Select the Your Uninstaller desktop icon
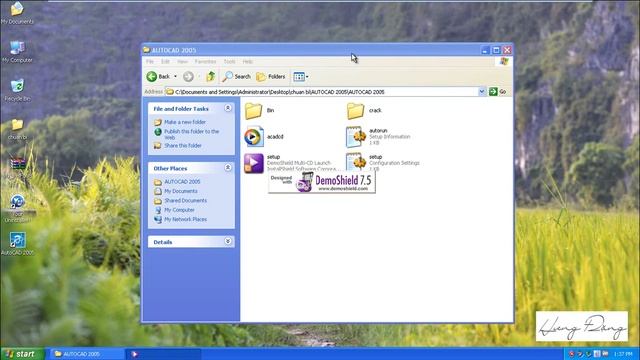640x360 pixels. click(17, 202)
